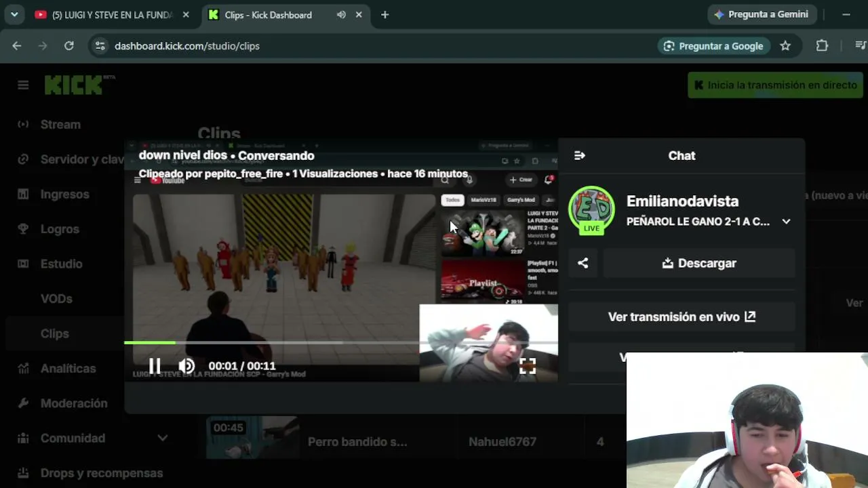Screen dimensions: 868x488
Task: Mute the Kick tab audio icon
Action: [x=341, y=15]
